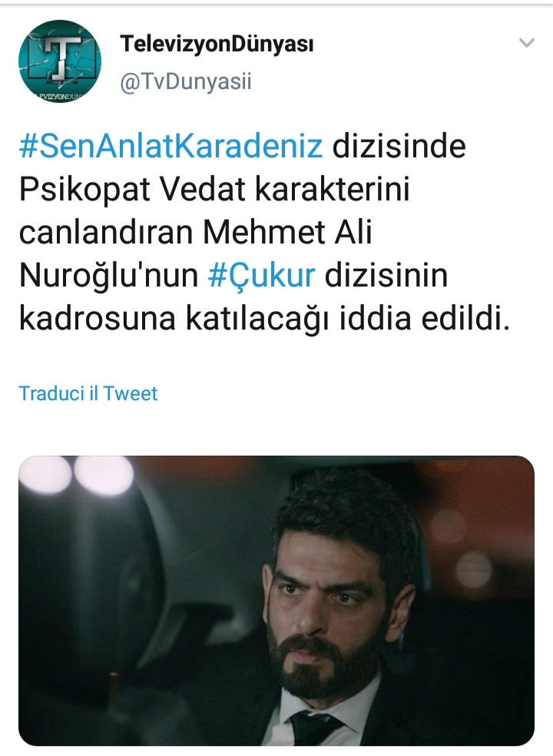The image size is (553, 756).
Task: Click the "T" logo inside the avatar
Action: coord(60,57)
